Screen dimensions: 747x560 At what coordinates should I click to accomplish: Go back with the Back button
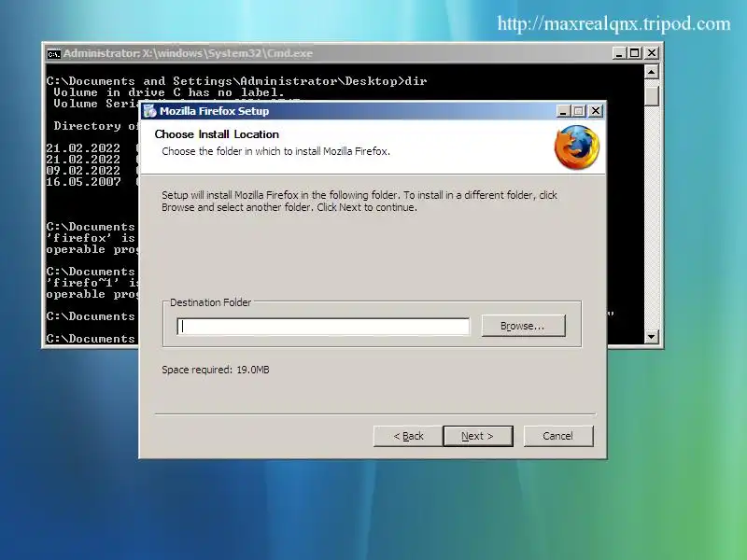[408, 436]
